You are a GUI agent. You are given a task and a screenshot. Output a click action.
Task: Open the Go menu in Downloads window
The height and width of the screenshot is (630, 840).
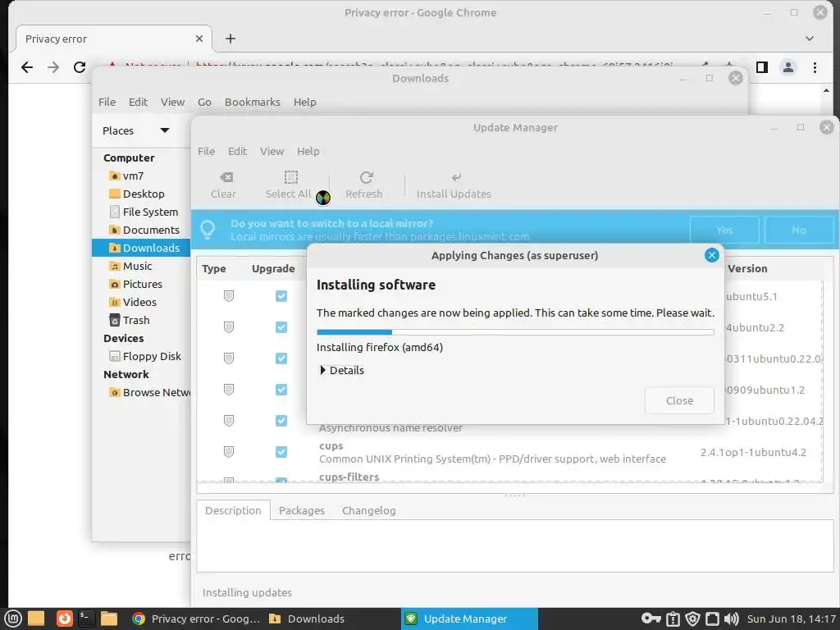pos(204,102)
